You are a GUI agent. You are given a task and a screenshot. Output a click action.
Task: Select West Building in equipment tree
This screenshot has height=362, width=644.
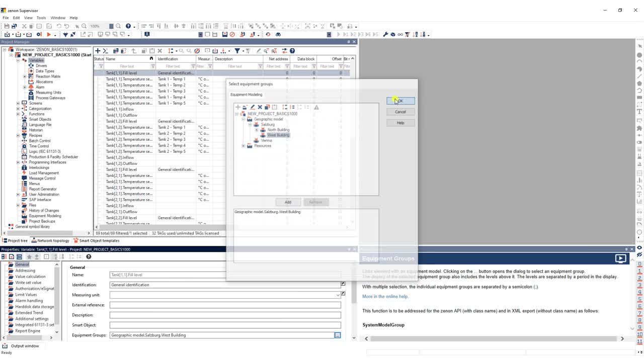(x=278, y=135)
